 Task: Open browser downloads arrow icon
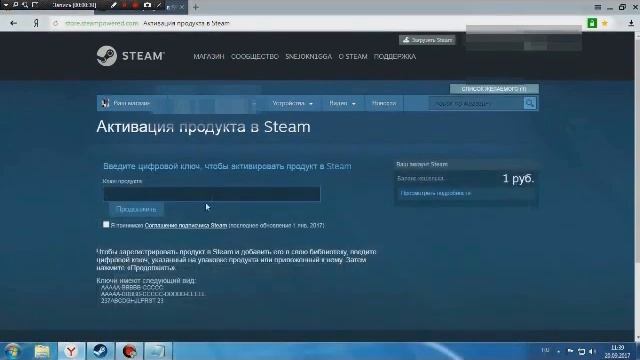click(631, 23)
